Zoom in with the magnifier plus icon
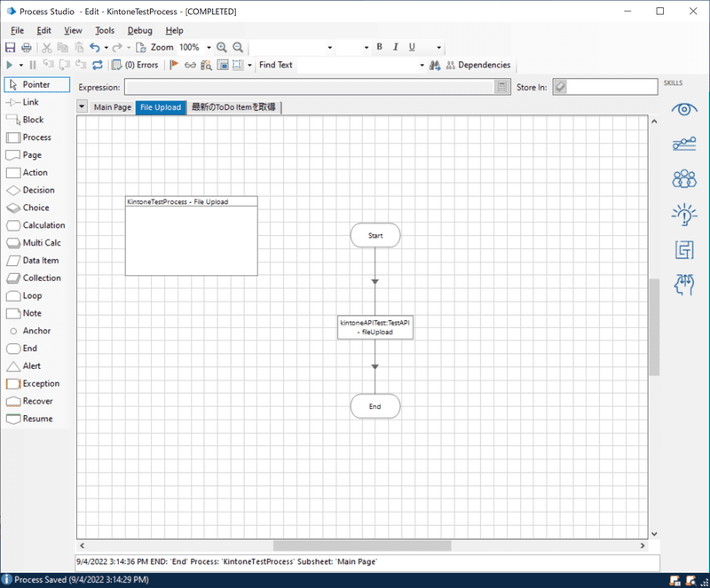The image size is (710, 588). click(221, 47)
